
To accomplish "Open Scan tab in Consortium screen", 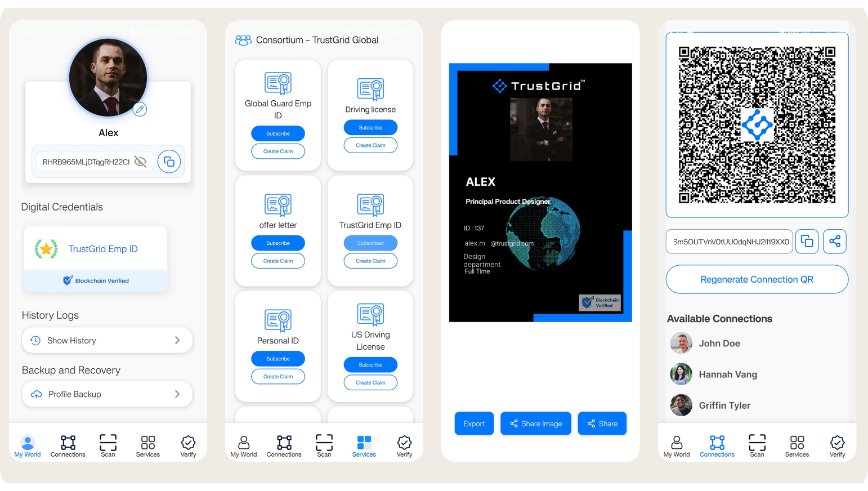I will click(x=324, y=446).
